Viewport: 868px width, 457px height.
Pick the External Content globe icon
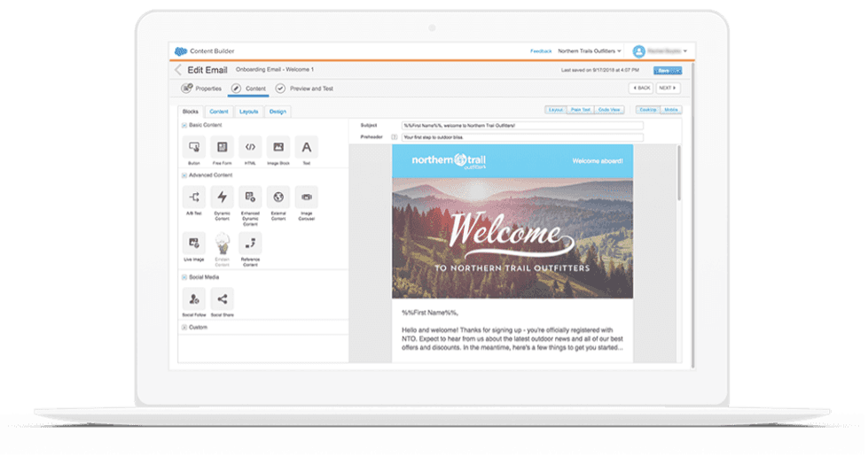click(278, 197)
